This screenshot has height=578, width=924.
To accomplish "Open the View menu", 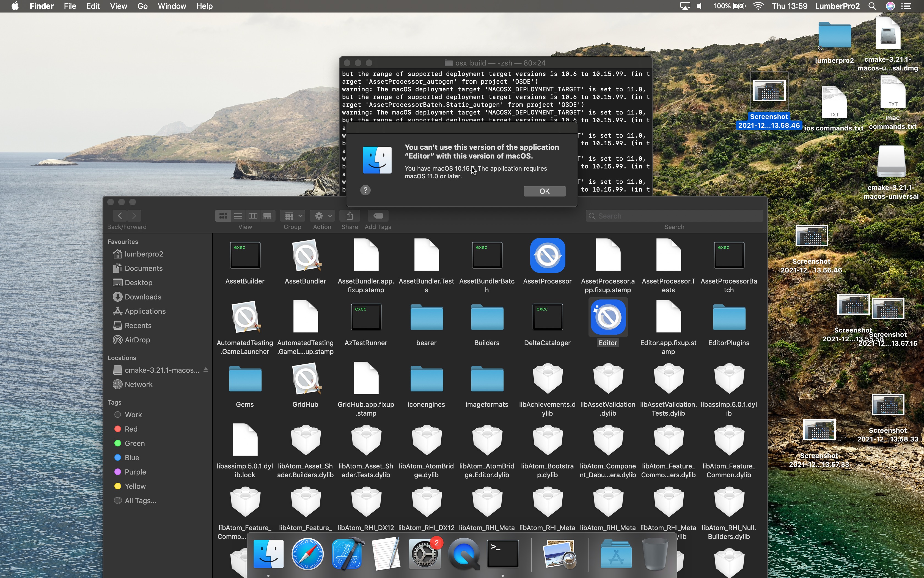I will coord(118,6).
